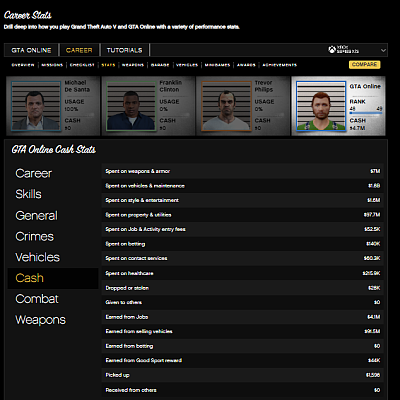Viewport: 400px width, 400px height.
Task: Click Michael De Santa's name text
Action: pyautogui.click(x=77, y=86)
